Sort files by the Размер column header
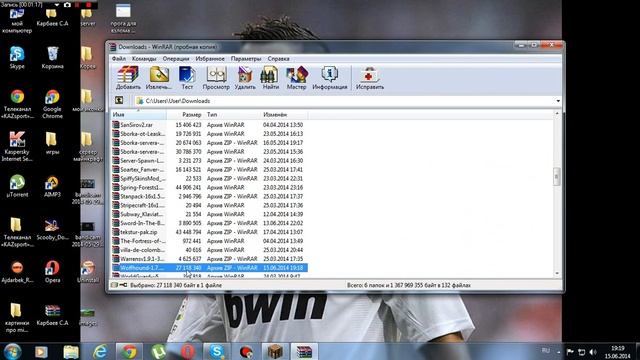The height and width of the screenshot is (360, 640). click(x=185, y=115)
